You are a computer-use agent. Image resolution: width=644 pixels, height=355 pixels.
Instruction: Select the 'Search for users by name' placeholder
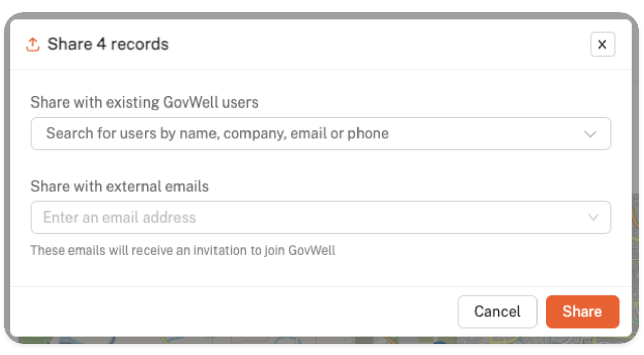pos(218,134)
